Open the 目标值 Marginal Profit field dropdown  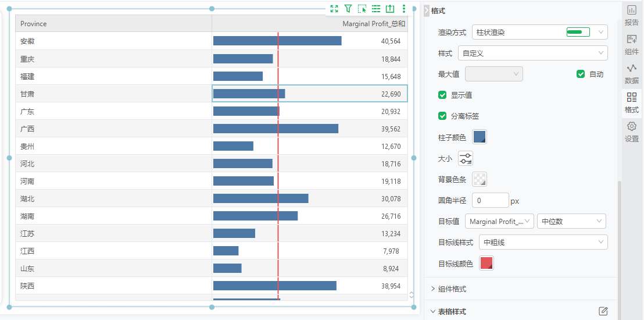(x=499, y=221)
